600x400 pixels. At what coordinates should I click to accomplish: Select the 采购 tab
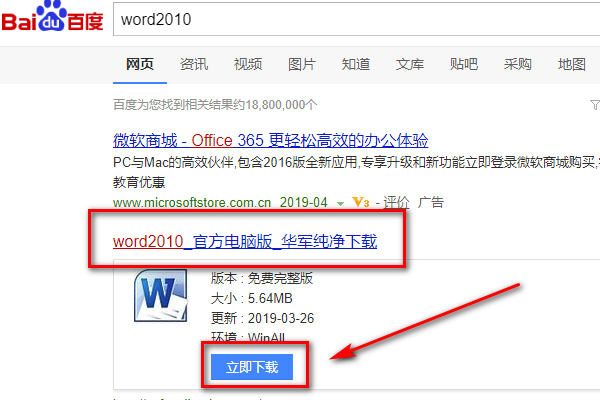click(x=517, y=64)
